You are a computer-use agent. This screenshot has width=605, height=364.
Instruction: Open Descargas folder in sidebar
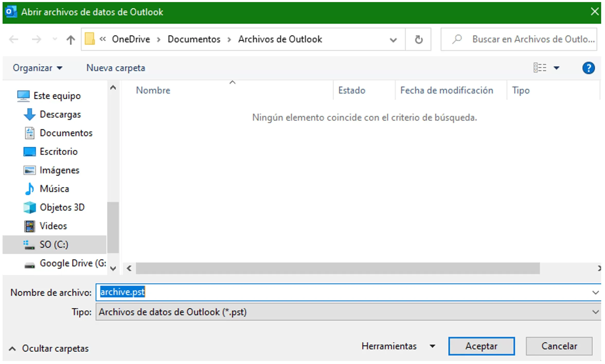(60, 114)
